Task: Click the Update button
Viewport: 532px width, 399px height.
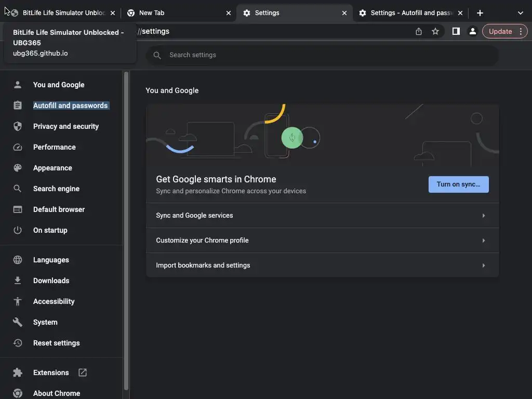Action: pyautogui.click(x=500, y=31)
